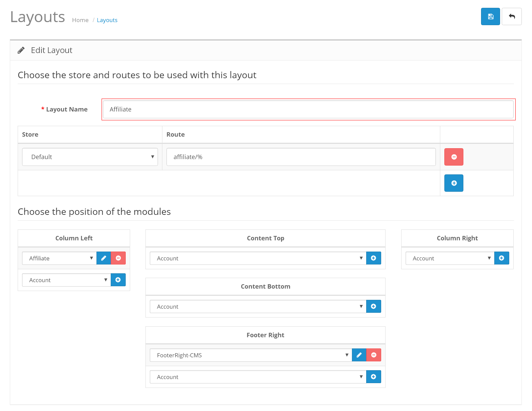Edit the FooterRight-CMS module
This screenshot has width=532, height=411.
pos(359,355)
